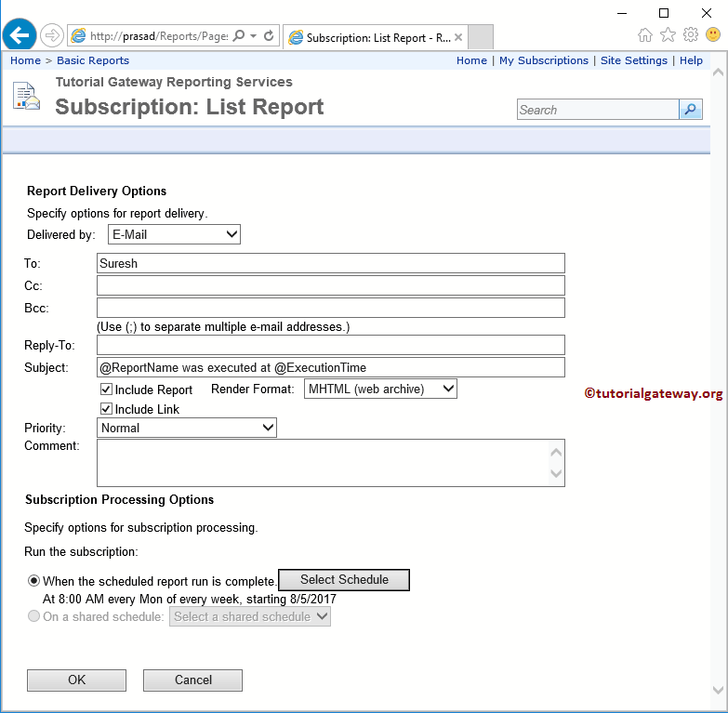Click the schedule text 'At 8:00 AM every Mon'
This screenshot has height=713, width=728.
[x=102, y=599]
